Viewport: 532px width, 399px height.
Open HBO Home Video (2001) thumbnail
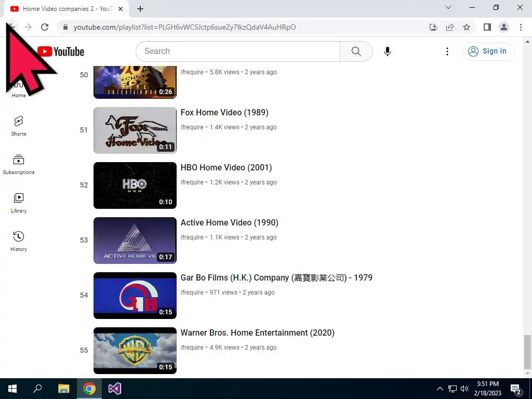tap(135, 185)
